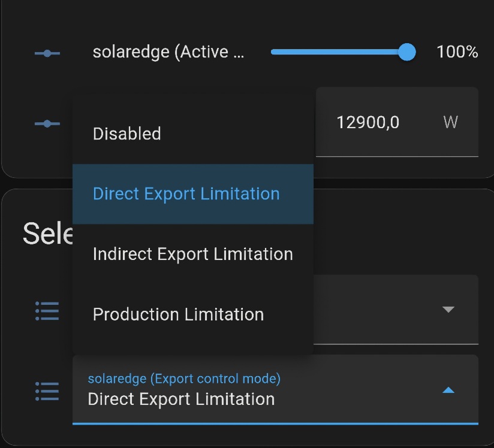The height and width of the screenshot is (448, 494).
Task: Expand the gray dropdown arrow above Export control mode
Action: [448, 309]
